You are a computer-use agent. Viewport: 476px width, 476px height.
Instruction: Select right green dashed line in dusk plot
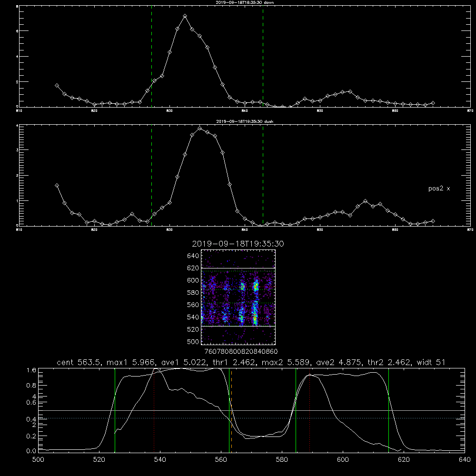263,175
